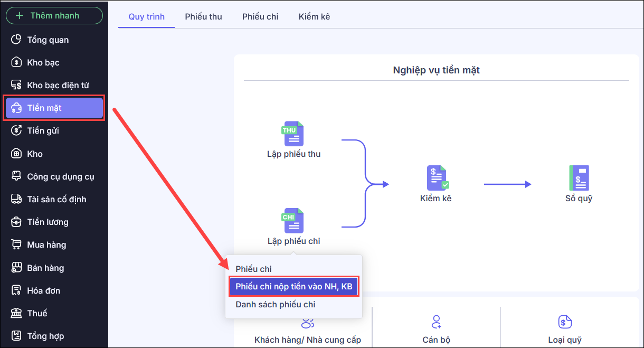Choose Phiếu chi nộp tiền vào NH, KB
Viewport: 644px width, 348px height.
click(x=293, y=287)
